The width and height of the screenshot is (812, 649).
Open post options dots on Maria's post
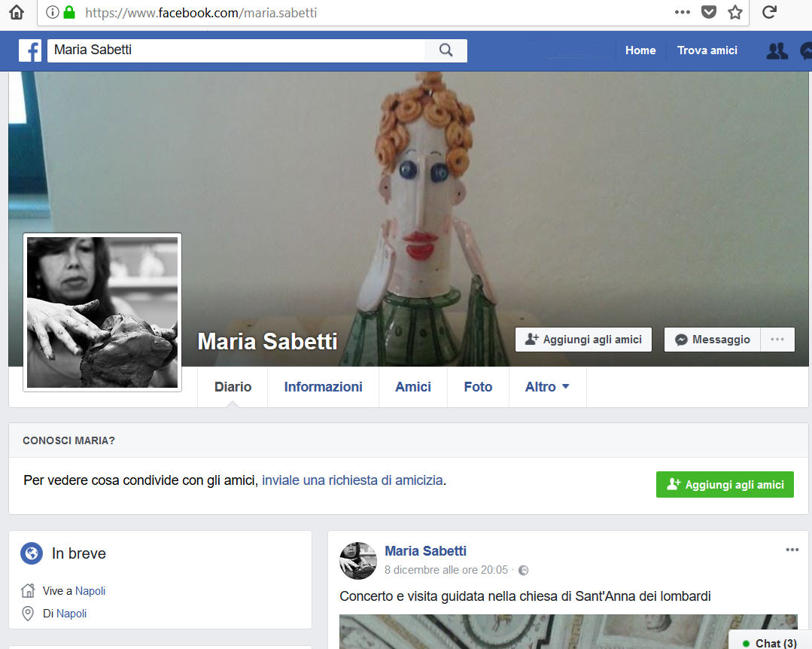tap(792, 550)
